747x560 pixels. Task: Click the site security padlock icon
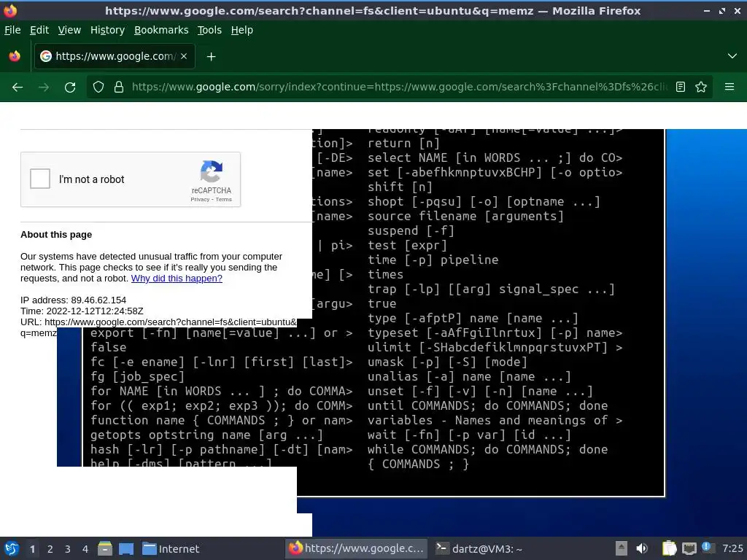pyautogui.click(x=119, y=87)
